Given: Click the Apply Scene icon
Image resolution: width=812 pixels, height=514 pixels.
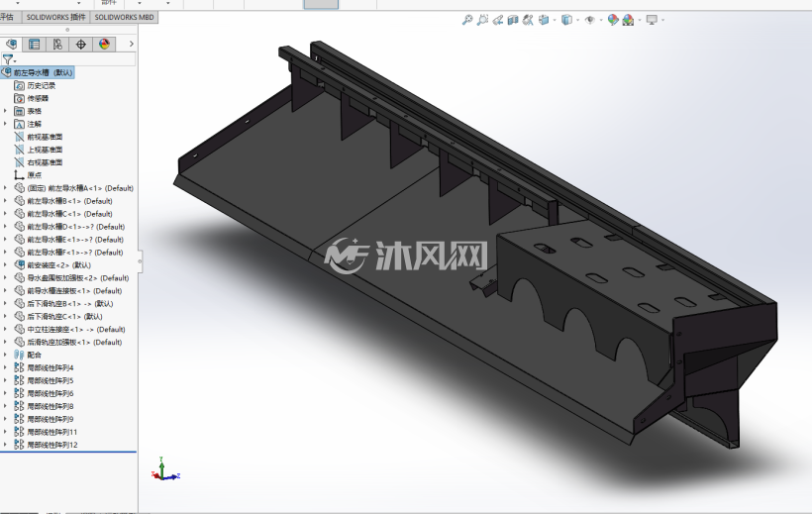Looking at the screenshot, I should [628, 20].
